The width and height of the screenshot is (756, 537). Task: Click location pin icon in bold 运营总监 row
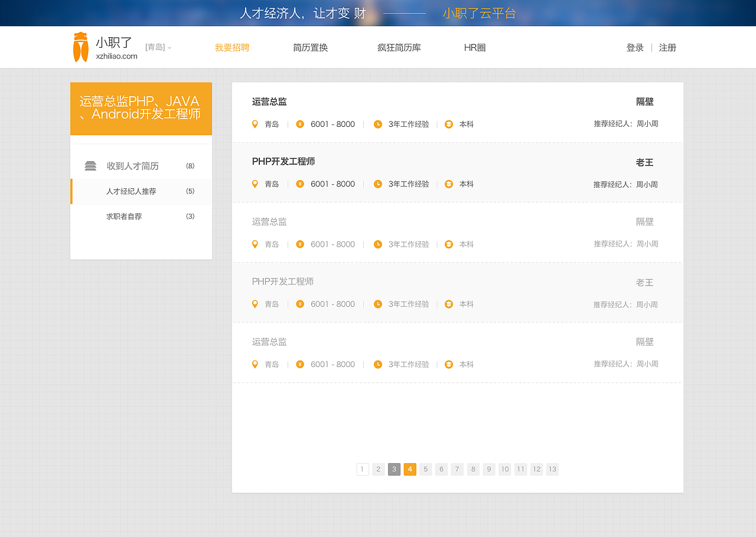tap(255, 124)
